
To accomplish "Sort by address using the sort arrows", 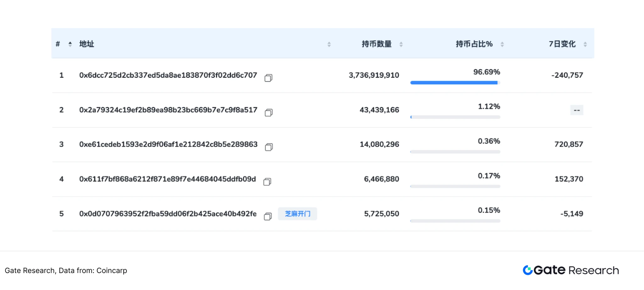I will (x=329, y=44).
